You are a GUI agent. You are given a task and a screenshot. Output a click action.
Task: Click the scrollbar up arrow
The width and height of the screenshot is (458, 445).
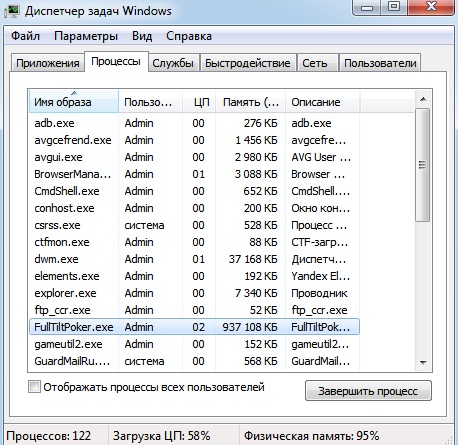[x=423, y=99]
